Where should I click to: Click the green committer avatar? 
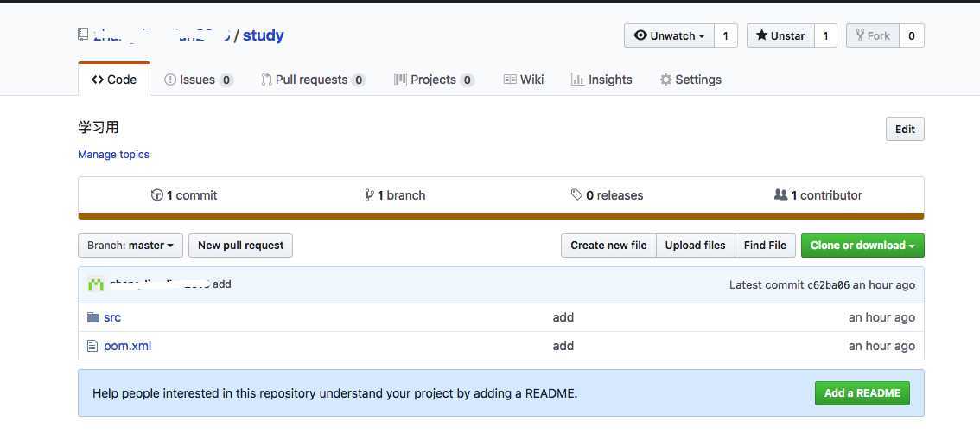click(x=96, y=285)
